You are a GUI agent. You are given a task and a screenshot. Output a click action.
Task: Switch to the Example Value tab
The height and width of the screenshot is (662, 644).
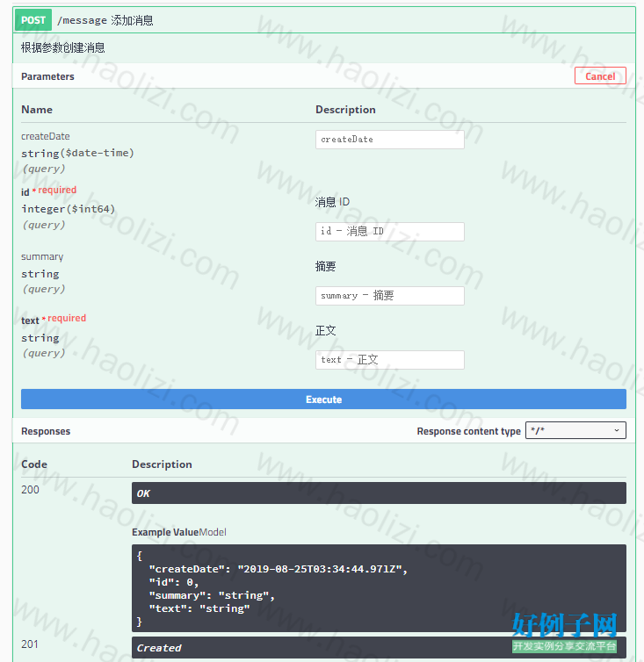[x=165, y=532]
